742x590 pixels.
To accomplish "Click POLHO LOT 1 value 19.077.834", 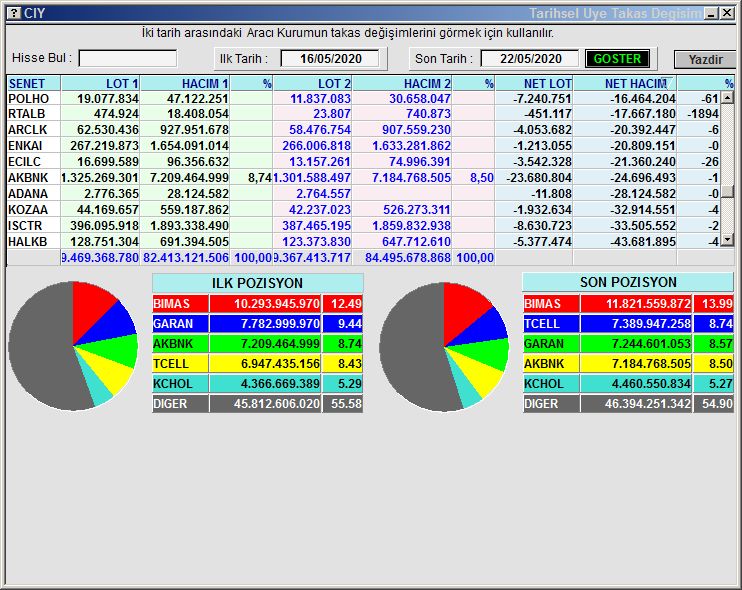I will click(x=108, y=98).
